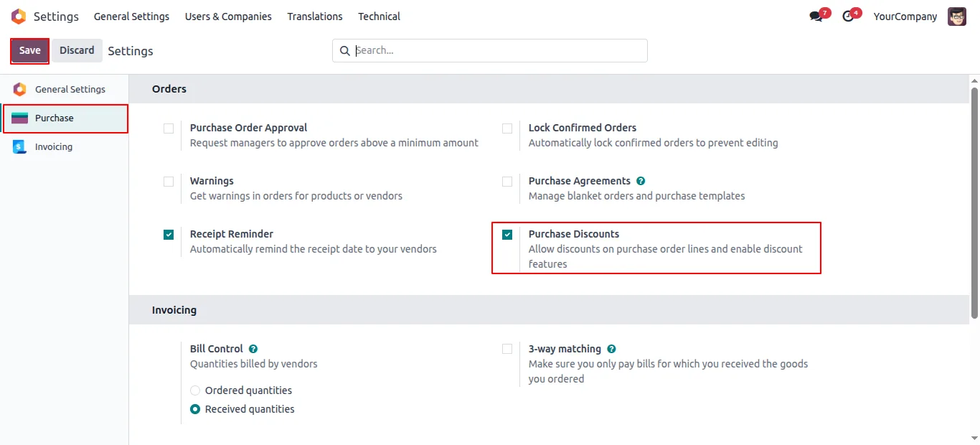Click the Invoicing section heading

pyautogui.click(x=174, y=310)
